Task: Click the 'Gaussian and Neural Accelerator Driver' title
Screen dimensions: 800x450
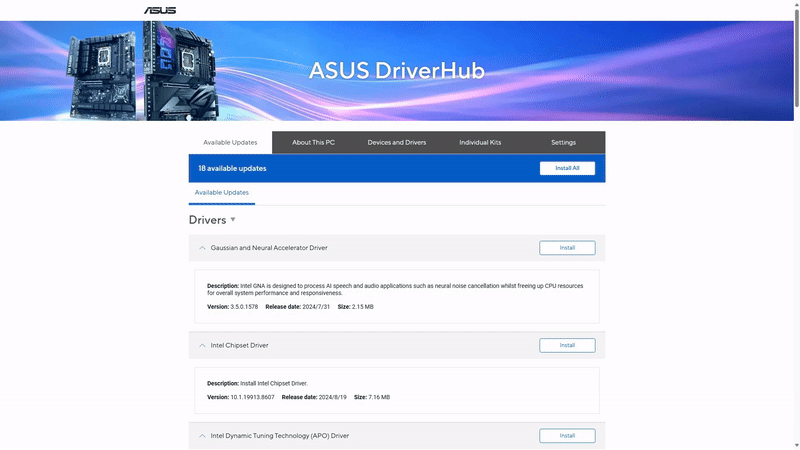Action: [269, 248]
